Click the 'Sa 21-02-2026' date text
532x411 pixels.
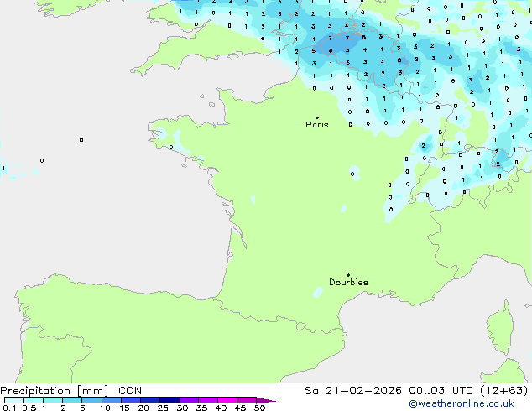(x=353, y=391)
